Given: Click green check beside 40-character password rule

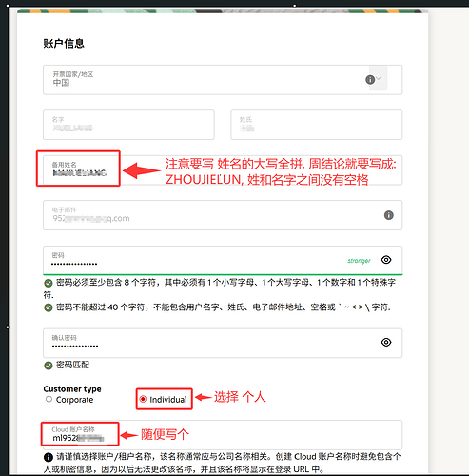Looking at the screenshot, I should pos(49,307).
